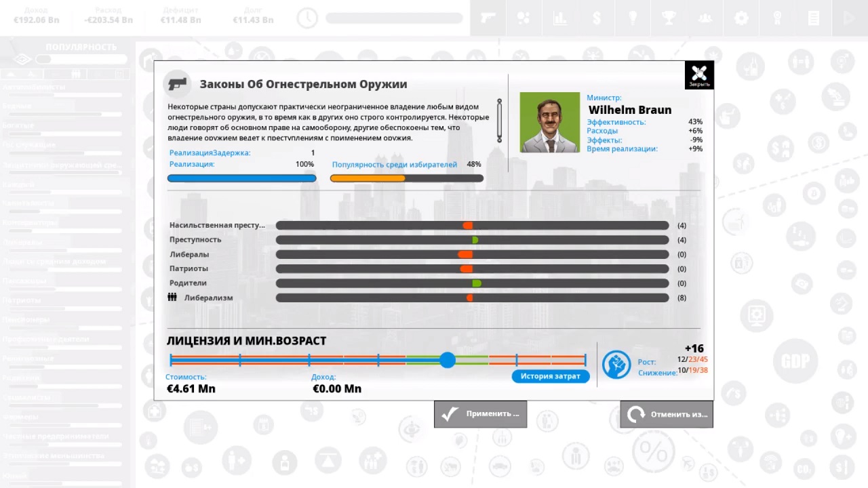Open the gear settings icon
Viewport: 868px width, 488px height.
742,18
